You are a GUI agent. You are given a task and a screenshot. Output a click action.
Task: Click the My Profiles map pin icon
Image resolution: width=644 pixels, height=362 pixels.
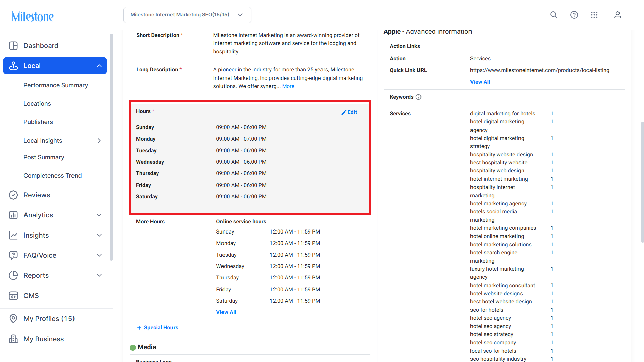13,319
